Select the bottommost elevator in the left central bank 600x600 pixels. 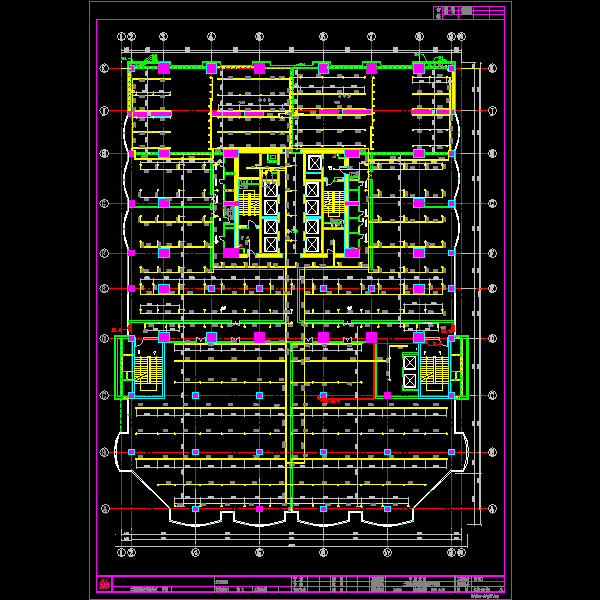[x=271, y=245]
